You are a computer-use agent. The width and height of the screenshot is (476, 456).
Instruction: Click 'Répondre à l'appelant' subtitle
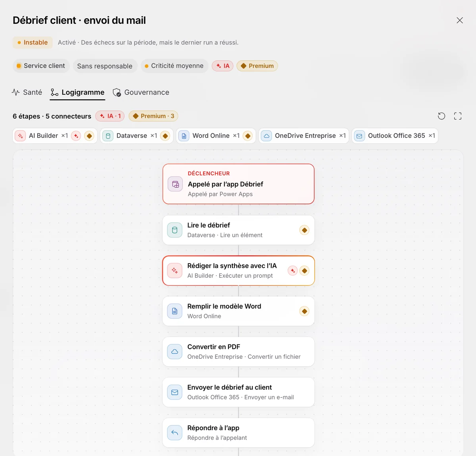tap(217, 438)
